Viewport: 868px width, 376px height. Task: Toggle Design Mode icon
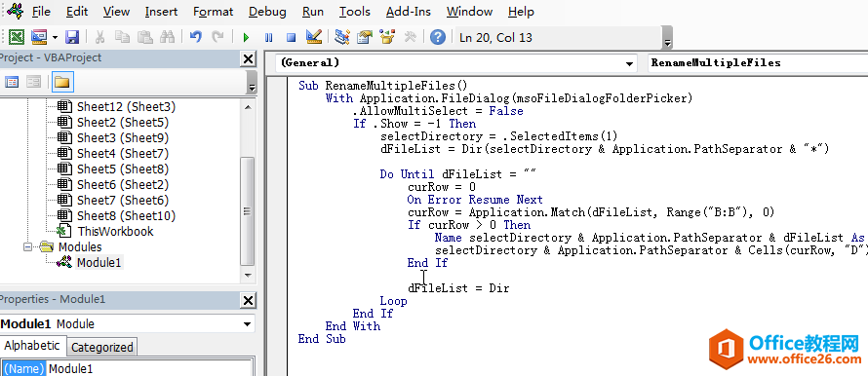314,37
